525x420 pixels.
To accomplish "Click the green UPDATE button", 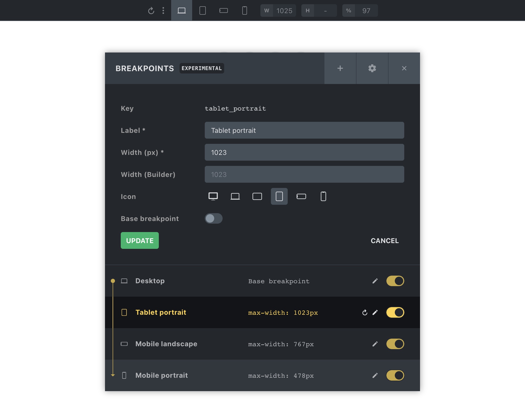I will pyautogui.click(x=140, y=240).
